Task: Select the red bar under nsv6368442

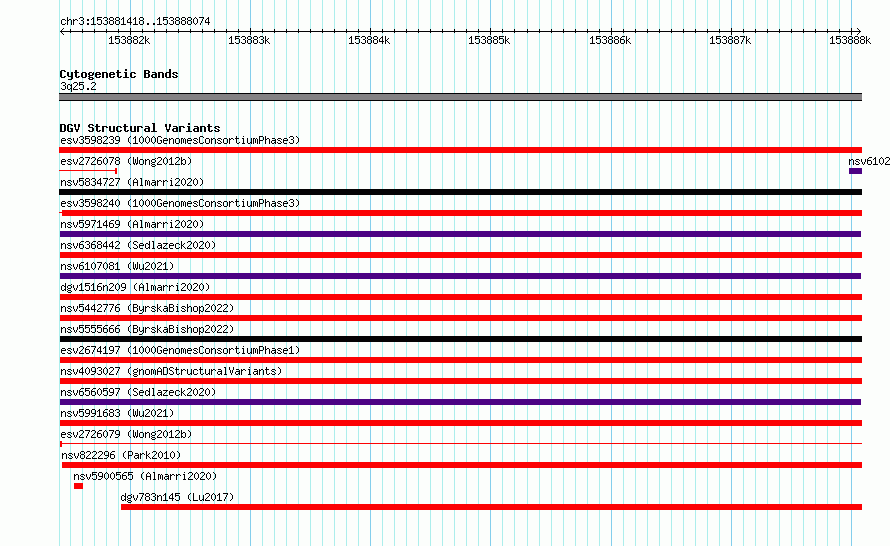Action: click(460, 255)
